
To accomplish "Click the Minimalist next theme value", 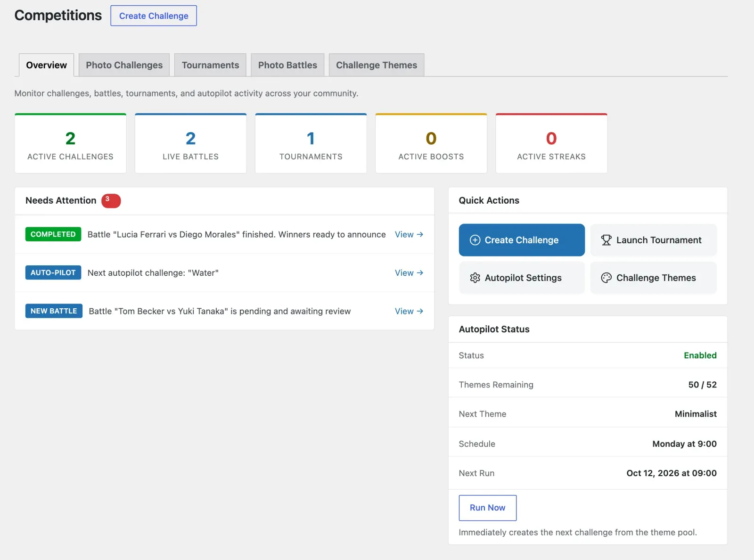I will pos(696,414).
